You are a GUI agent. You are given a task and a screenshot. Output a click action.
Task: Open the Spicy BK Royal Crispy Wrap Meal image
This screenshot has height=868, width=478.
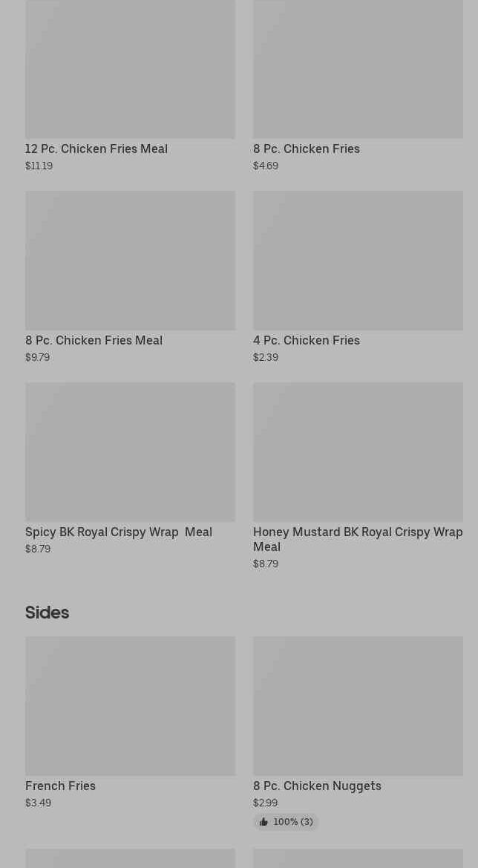[x=130, y=451]
